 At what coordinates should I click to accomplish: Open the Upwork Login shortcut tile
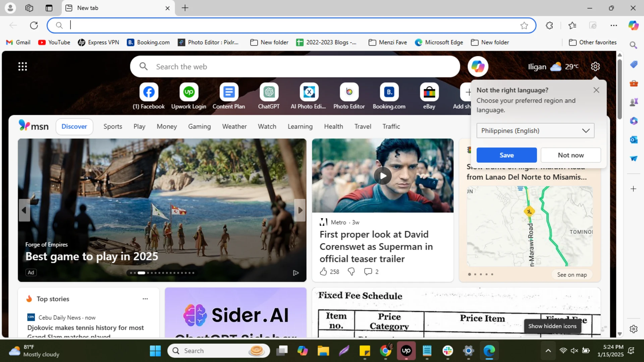click(x=189, y=96)
